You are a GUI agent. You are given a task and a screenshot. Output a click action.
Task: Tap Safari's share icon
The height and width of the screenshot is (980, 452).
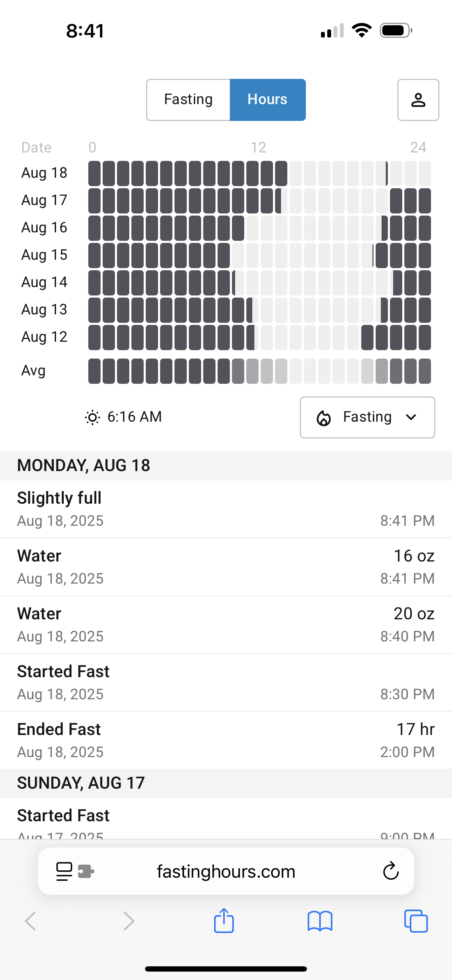tap(224, 921)
